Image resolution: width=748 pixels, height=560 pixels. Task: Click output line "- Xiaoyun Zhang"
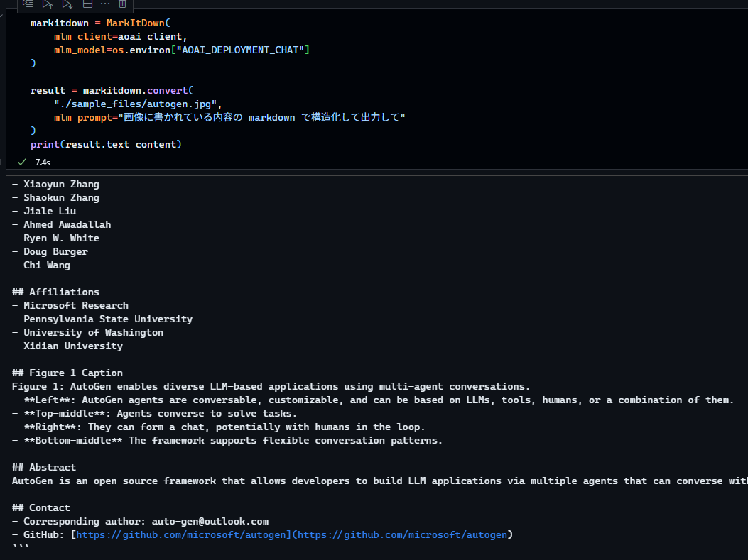pyautogui.click(x=56, y=184)
